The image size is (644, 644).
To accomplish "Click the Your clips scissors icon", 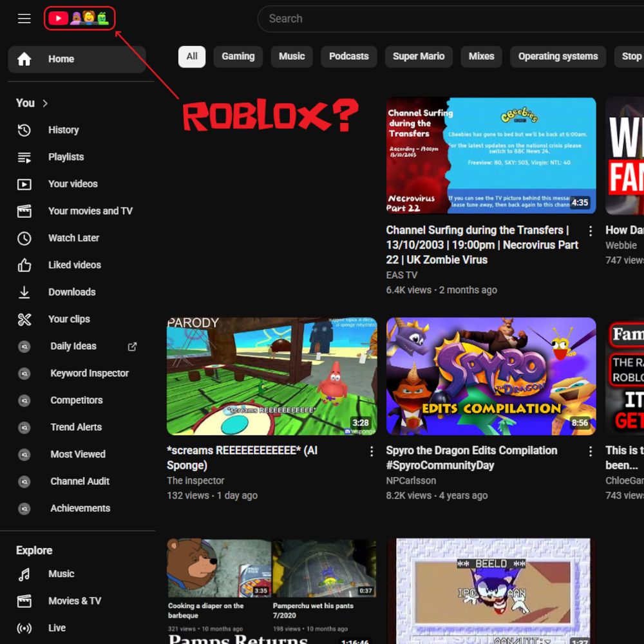I will [x=24, y=319].
